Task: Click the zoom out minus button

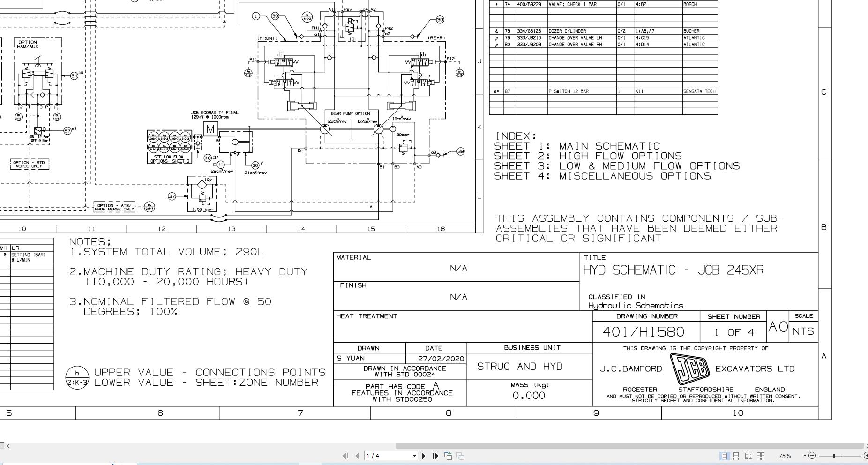Action: (x=812, y=456)
